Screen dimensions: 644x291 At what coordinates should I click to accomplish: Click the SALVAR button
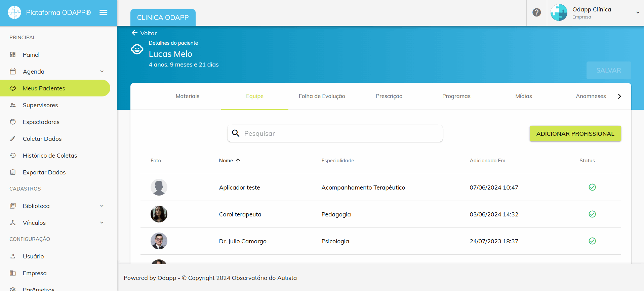tap(609, 70)
